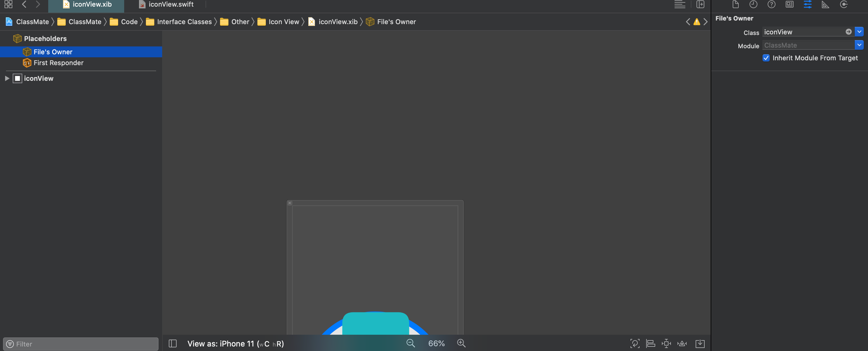868x351 pixels.
Task: Click the yellow warning issue icon
Action: click(697, 22)
